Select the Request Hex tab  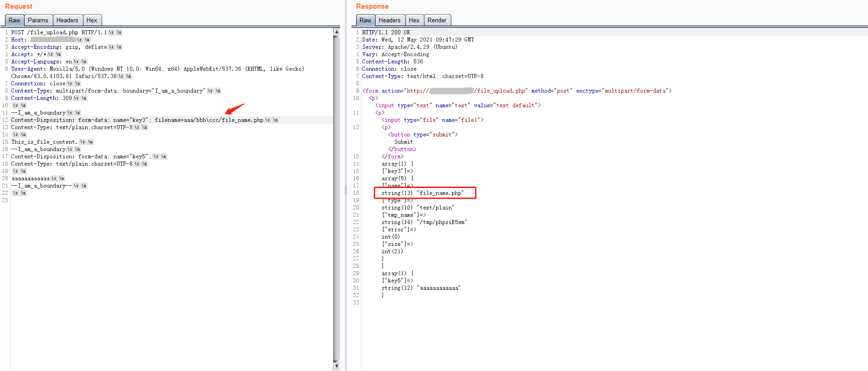92,20
